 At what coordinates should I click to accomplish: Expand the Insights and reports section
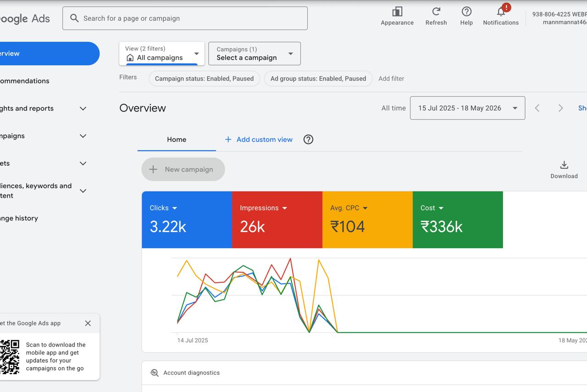83,109
